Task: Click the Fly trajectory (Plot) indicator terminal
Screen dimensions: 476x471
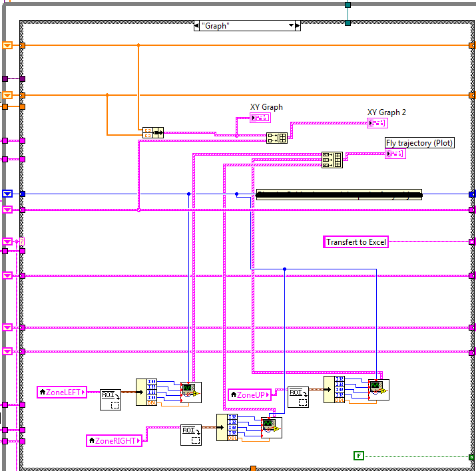Action: 394,154
